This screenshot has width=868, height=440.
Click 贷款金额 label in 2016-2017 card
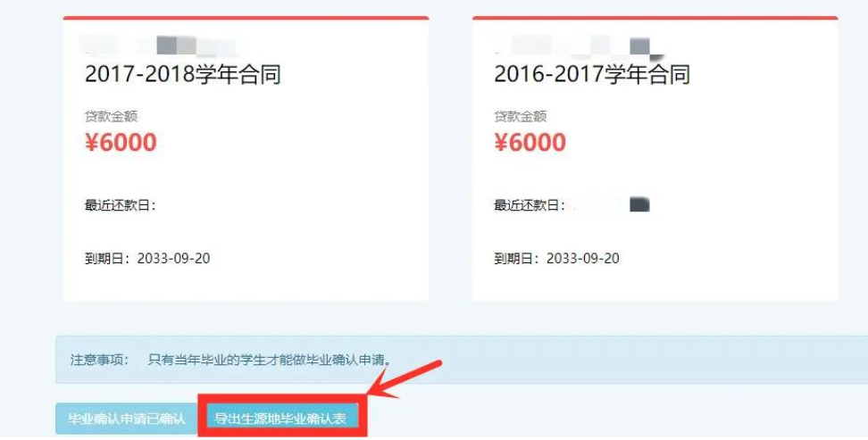coord(520,116)
